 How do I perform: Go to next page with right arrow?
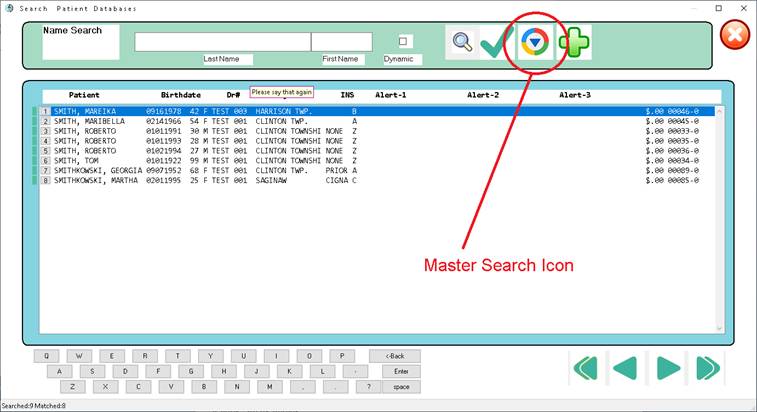click(x=667, y=368)
